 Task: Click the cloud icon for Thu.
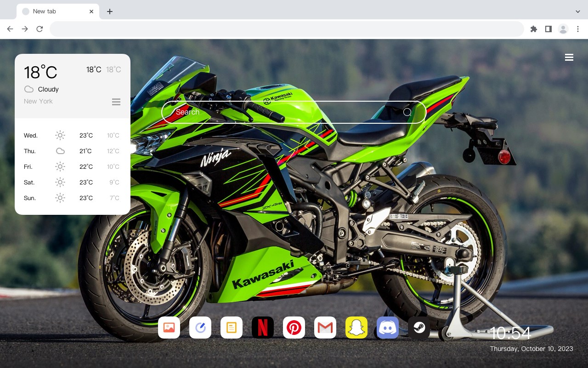click(60, 151)
